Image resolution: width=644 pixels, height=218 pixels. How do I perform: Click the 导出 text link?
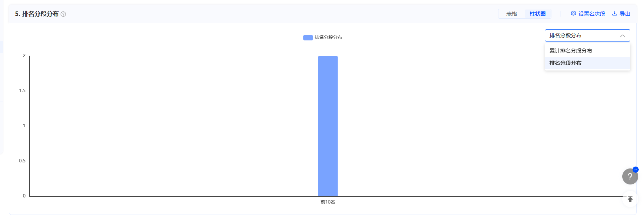(625, 14)
